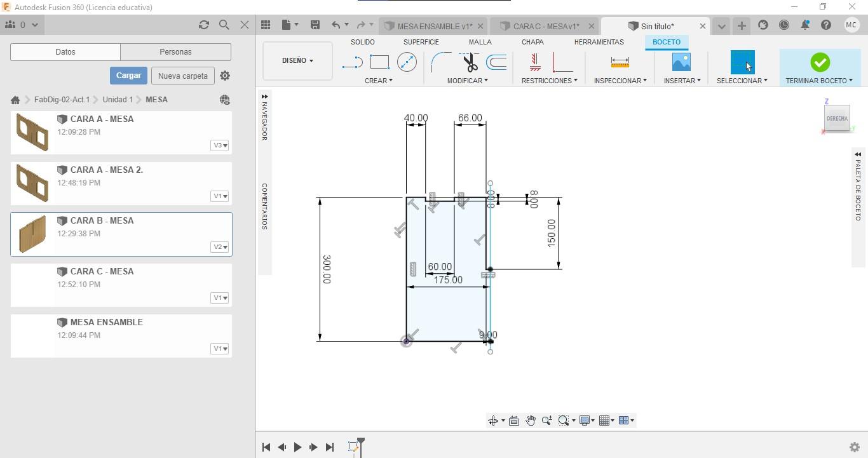
Task: Click green Finish Sketch checkmark
Action: 820,62
